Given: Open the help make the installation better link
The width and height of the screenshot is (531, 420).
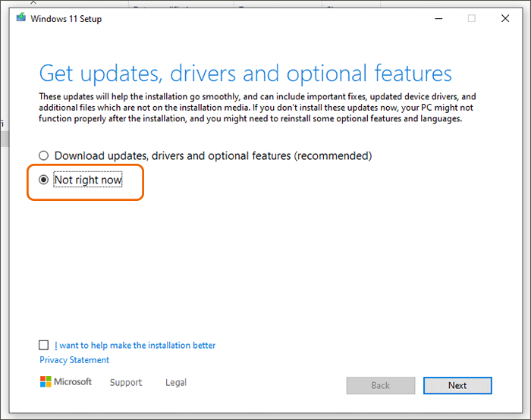Looking at the screenshot, I should pos(135,345).
